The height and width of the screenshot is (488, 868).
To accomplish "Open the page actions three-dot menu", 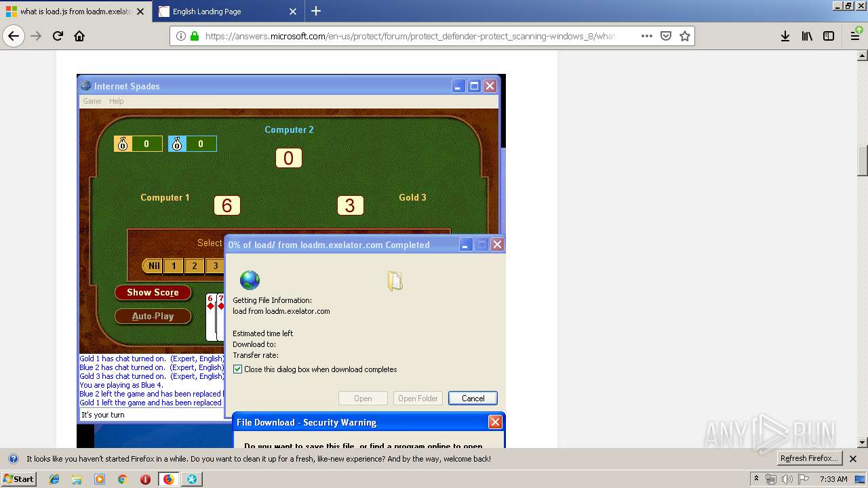I will click(x=647, y=36).
